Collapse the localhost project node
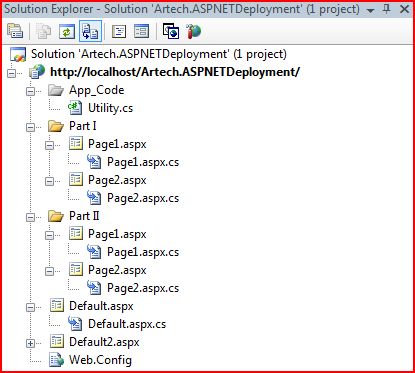 point(11,73)
